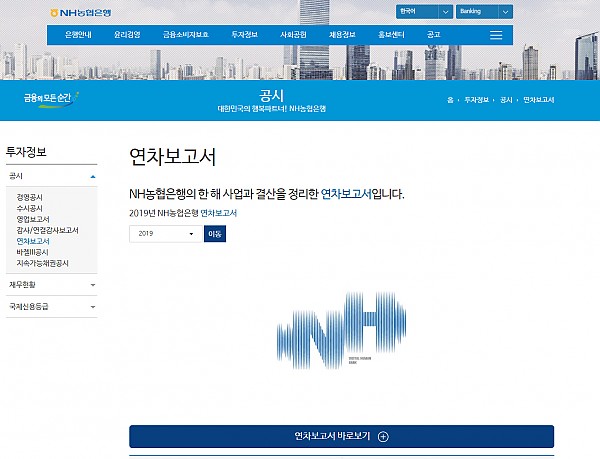Collapse the 공시 sidebar section
This screenshot has width=600, height=459.
click(x=52, y=176)
